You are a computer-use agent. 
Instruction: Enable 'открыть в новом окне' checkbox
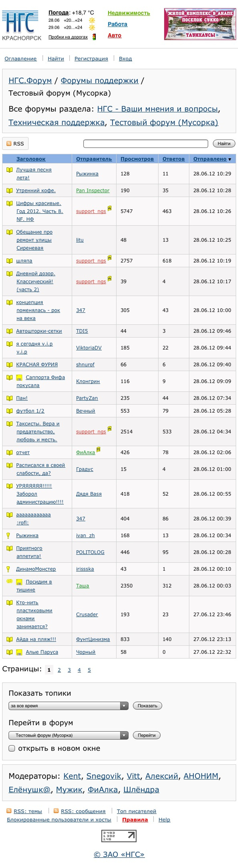click(x=12, y=748)
